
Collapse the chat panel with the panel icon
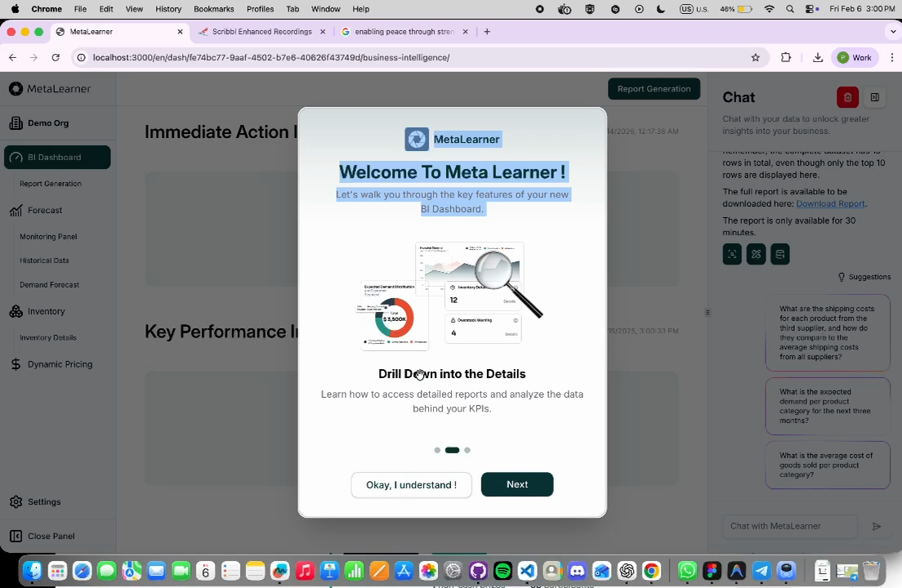coord(874,97)
